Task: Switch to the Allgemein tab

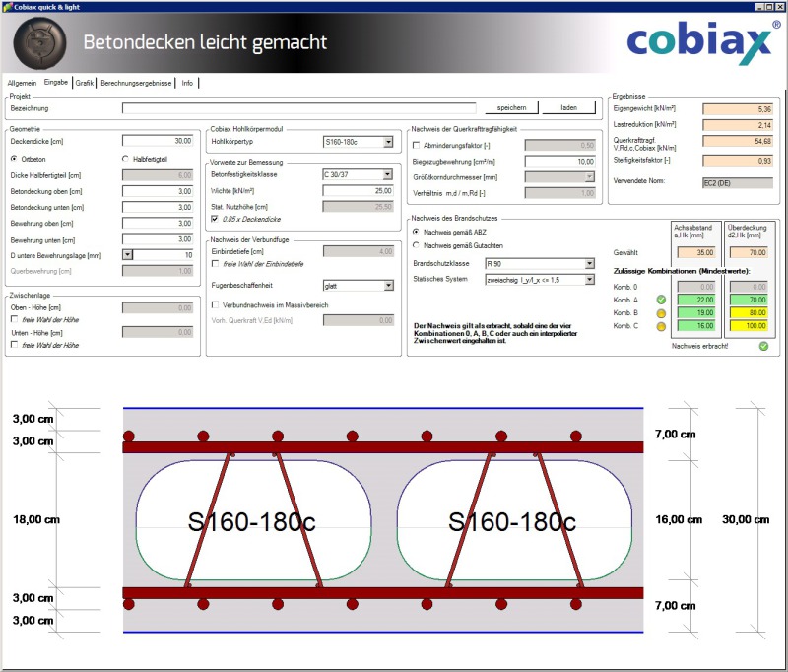Action: (22, 83)
